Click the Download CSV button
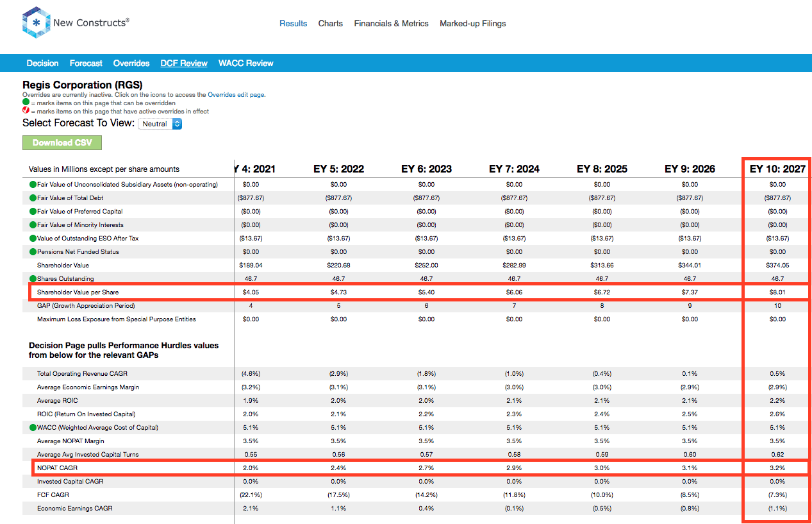812x524 pixels. click(62, 142)
